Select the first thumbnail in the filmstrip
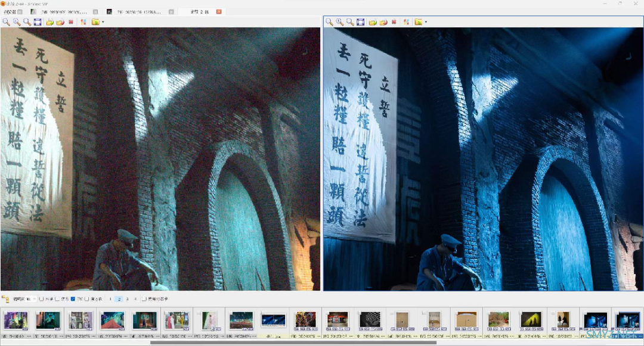This screenshot has width=644, height=346. (x=16, y=320)
